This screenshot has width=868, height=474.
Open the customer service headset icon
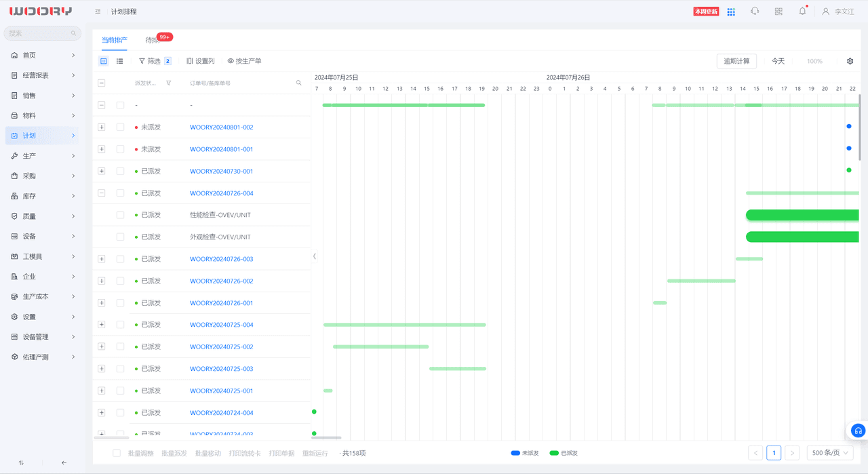[755, 12]
